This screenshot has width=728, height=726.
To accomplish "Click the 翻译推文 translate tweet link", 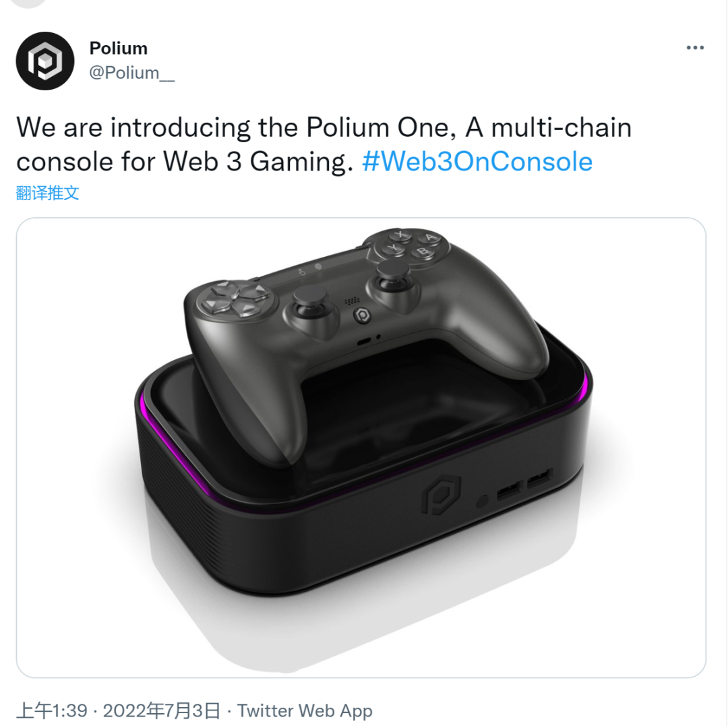I will click(47, 193).
